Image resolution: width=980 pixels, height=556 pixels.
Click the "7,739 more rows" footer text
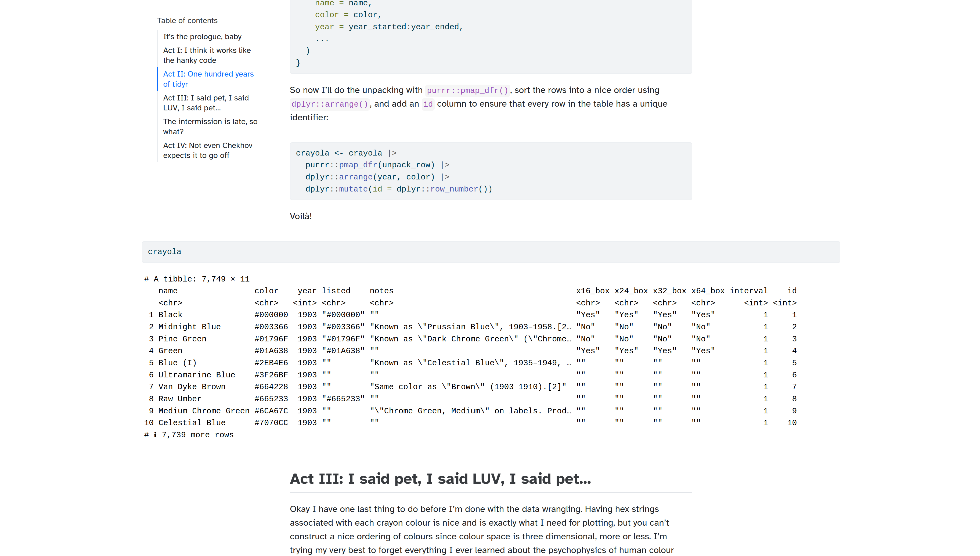pyautogui.click(x=197, y=435)
